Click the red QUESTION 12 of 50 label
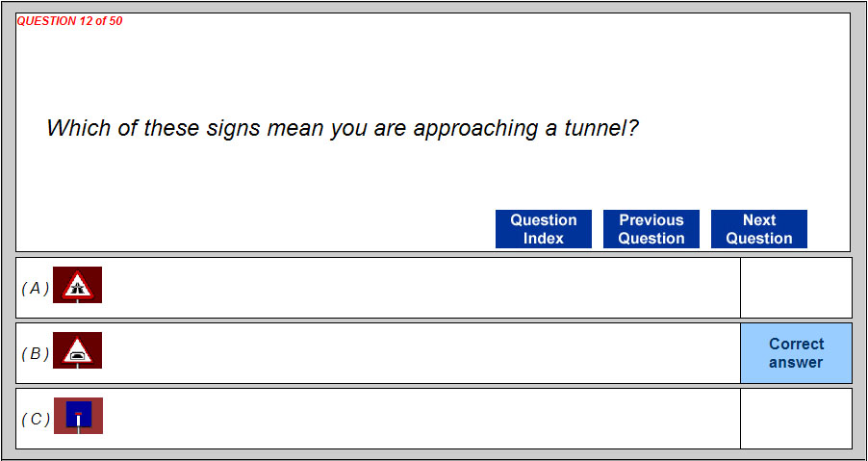 (70, 21)
